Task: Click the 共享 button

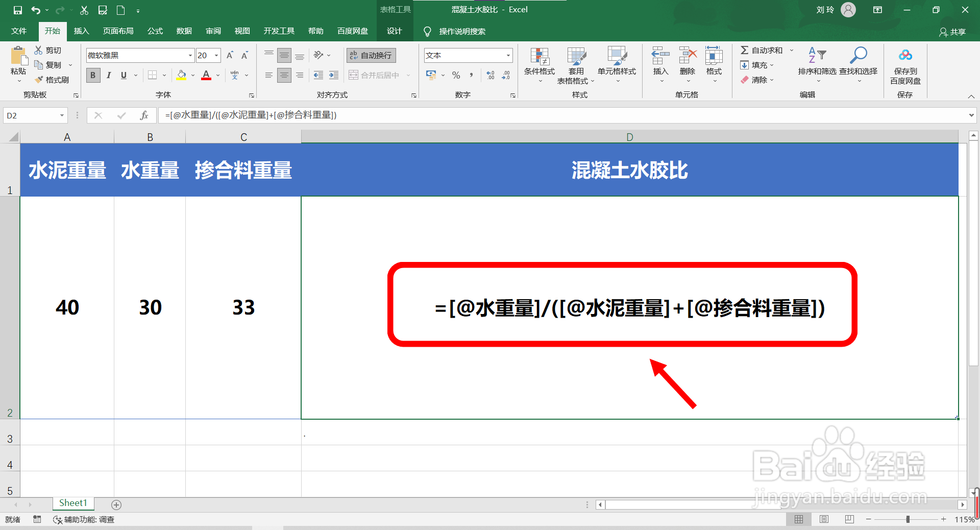Action: tap(952, 32)
